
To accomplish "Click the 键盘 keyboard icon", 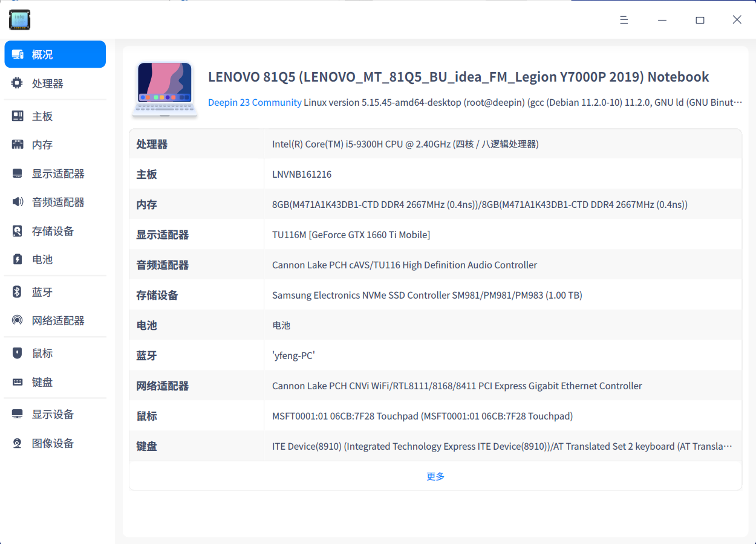I will pos(18,382).
